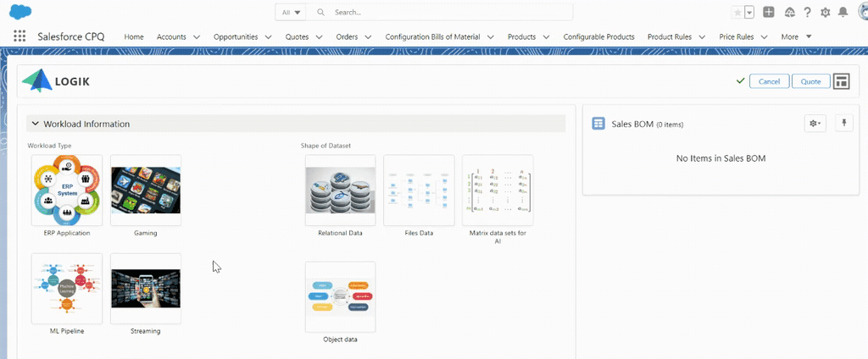The width and height of the screenshot is (868, 359).
Task: Open the Configurable Products tab
Action: tap(599, 37)
